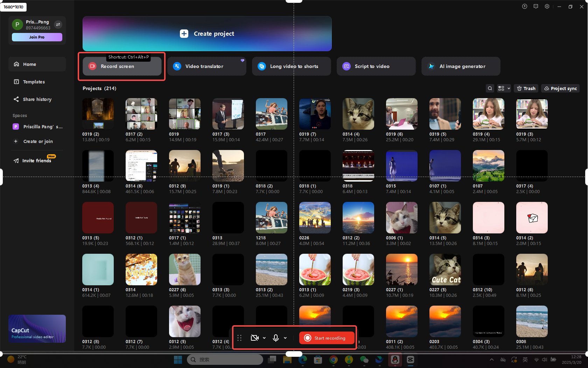Screen dimensions: 588x368
Task: Open the beach project thumbnail 0308
Action: point(532,321)
